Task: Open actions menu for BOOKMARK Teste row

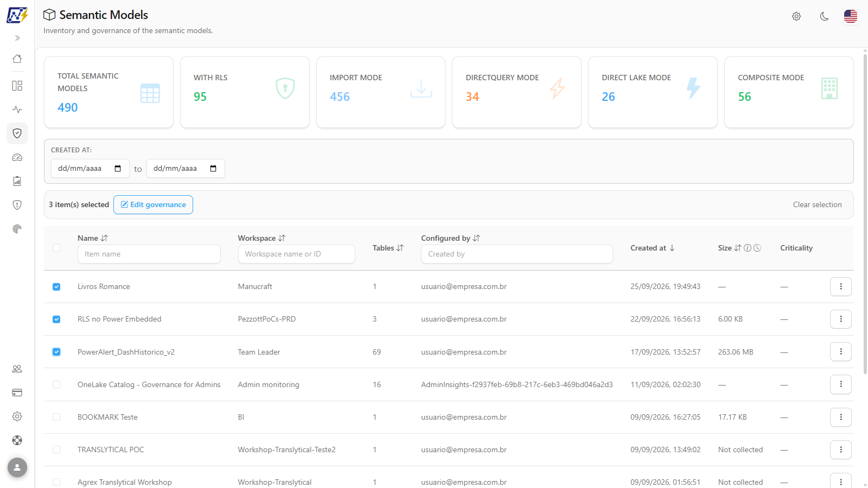Action: click(841, 417)
